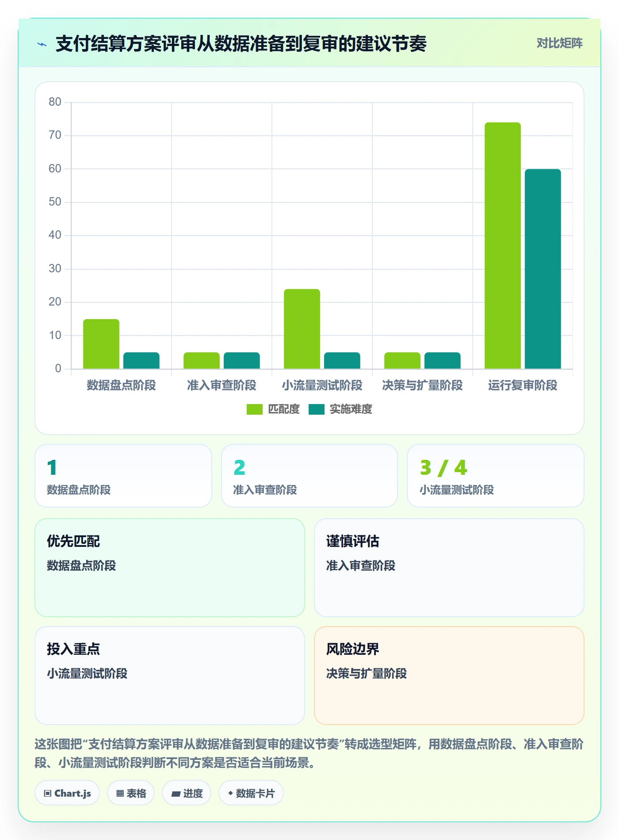The width and height of the screenshot is (619, 840).
Task: Open the step 2 准入审查阶段 card
Action: [309, 476]
